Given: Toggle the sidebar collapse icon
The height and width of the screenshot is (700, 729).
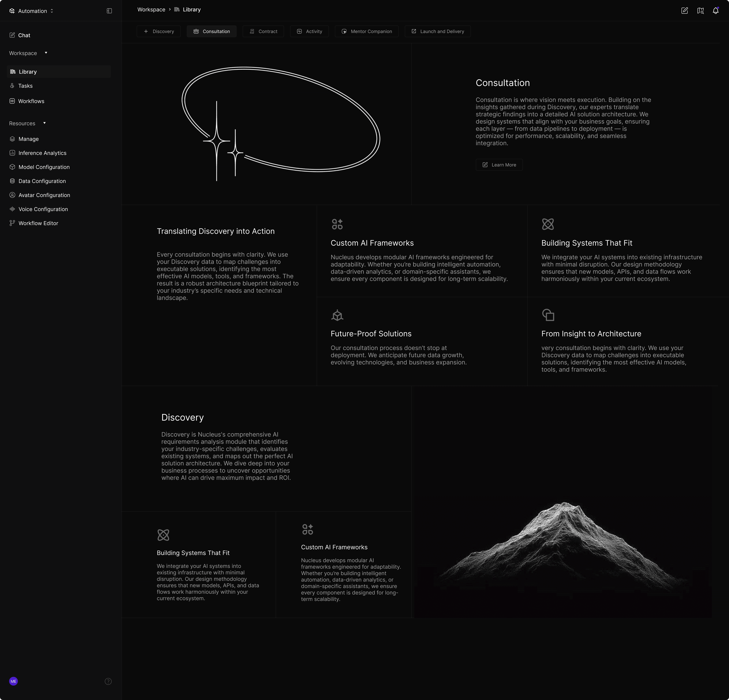Looking at the screenshot, I should (x=109, y=11).
